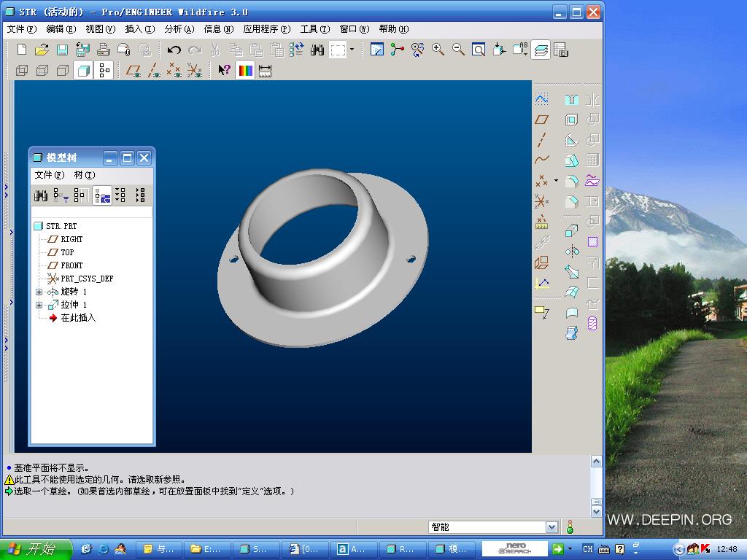The image size is (747, 560).
Task: Open the 插入(I) menu
Action: point(139,29)
